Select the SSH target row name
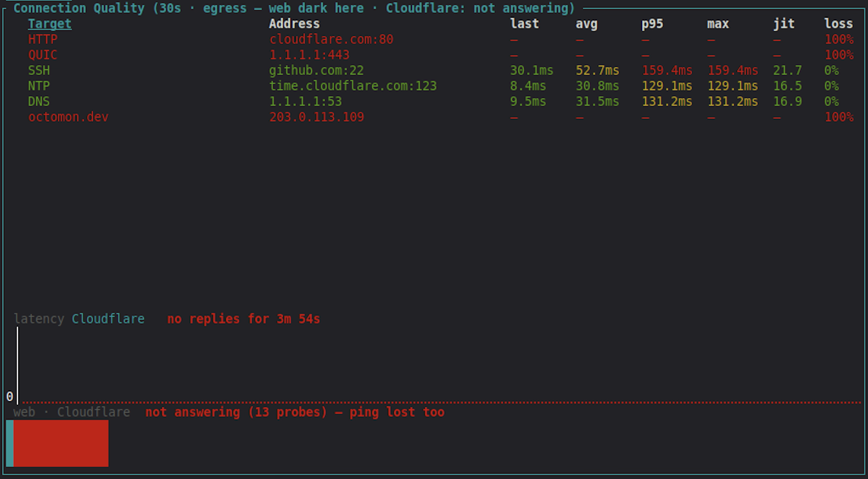The image size is (868, 479). [39, 70]
